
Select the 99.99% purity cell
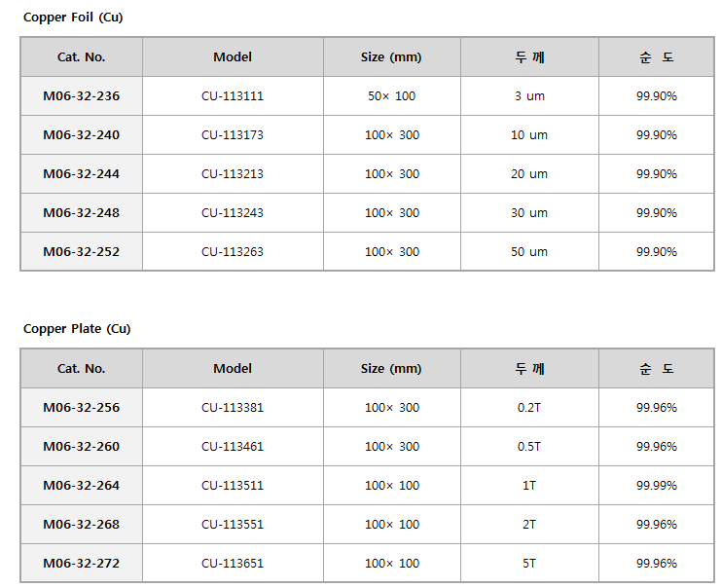click(657, 485)
